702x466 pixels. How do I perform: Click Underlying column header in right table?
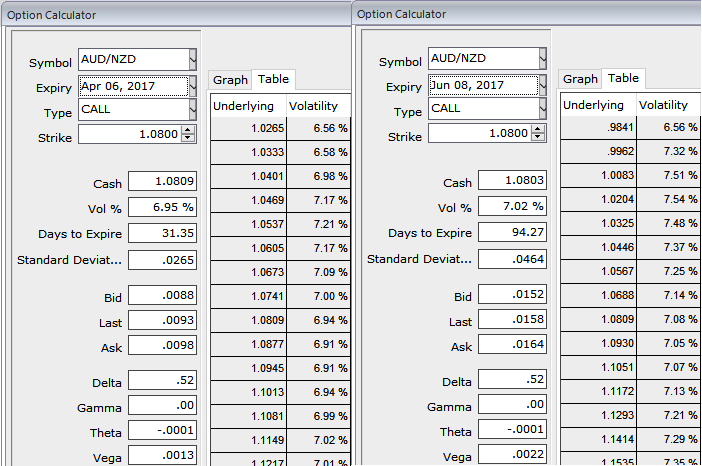tap(598, 105)
